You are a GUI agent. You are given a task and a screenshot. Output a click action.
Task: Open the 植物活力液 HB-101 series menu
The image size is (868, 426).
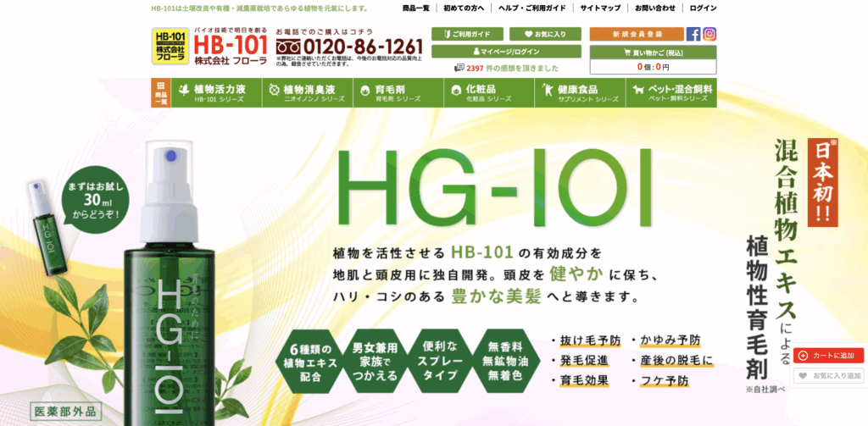216,92
